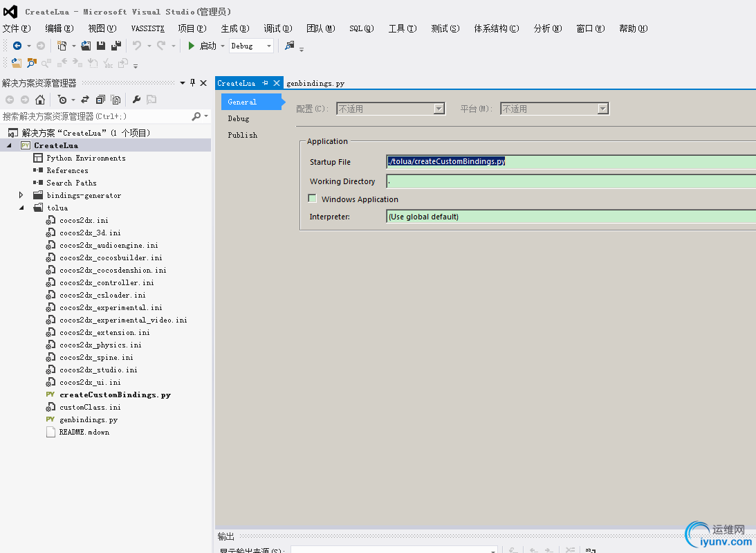Open the 生成 menu

pos(234,28)
